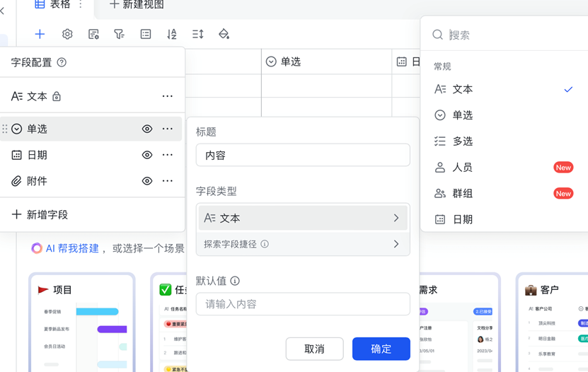Open the fill color paint bucket icon
588x372 pixels.
click(x=224, y=34)
